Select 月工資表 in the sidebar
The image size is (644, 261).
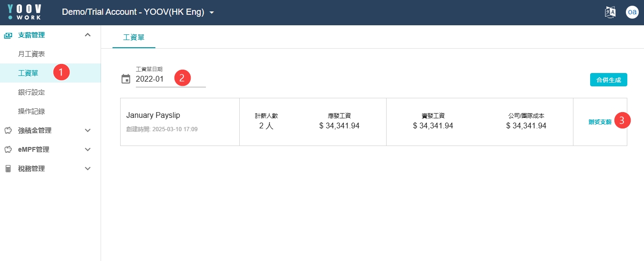point(31,54)
